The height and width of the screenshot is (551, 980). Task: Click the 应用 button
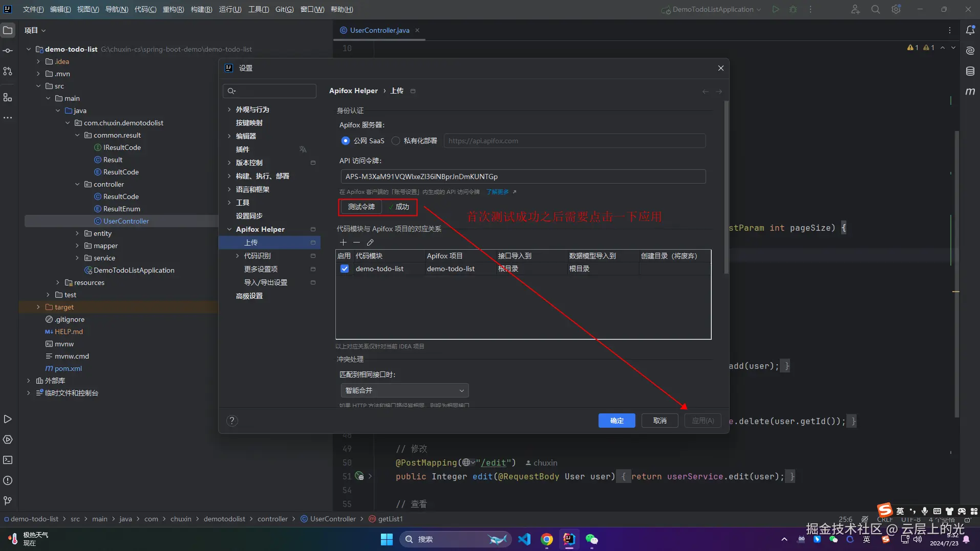703,421
